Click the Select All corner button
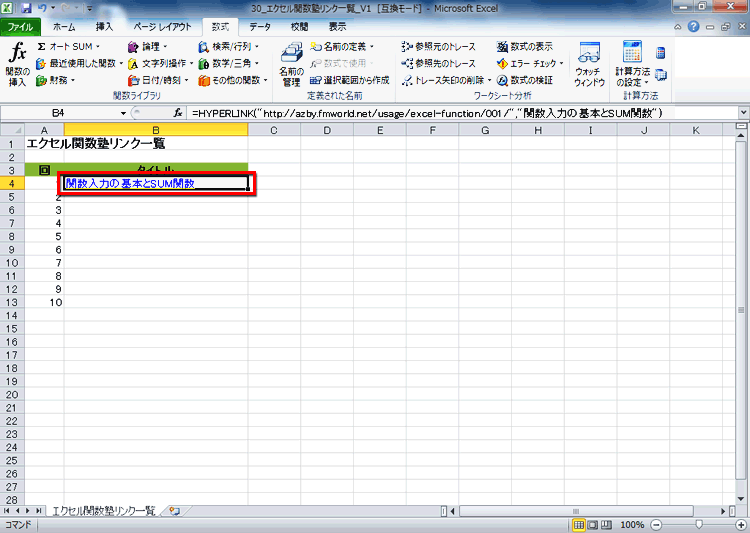 coord(12,130)
